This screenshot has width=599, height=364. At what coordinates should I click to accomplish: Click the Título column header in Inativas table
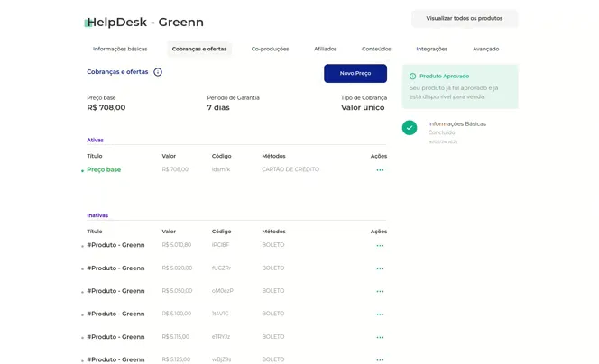pos(95,232)
